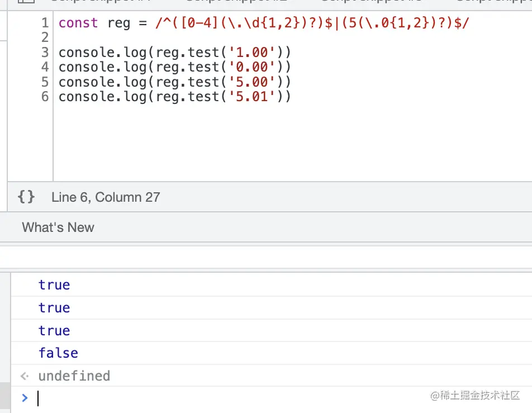Click the undefined return value in console
Viewport: 532px width, 413px height.
pos(74,376)
